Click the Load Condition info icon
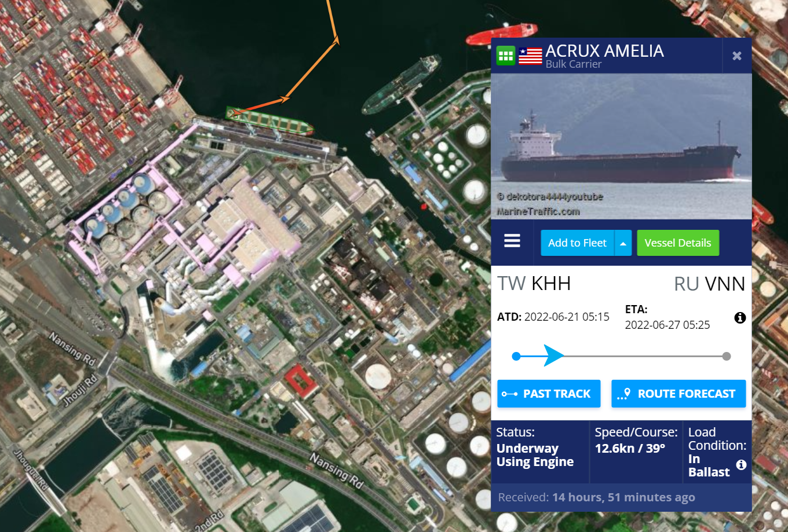The width and height of the screenshot is (788, 532). pos(741,465)
